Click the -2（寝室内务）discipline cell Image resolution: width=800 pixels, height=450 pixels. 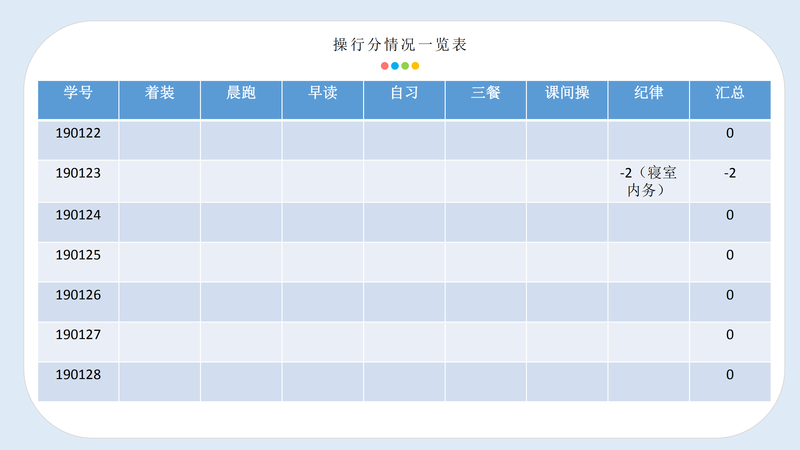tap(648, 181)
